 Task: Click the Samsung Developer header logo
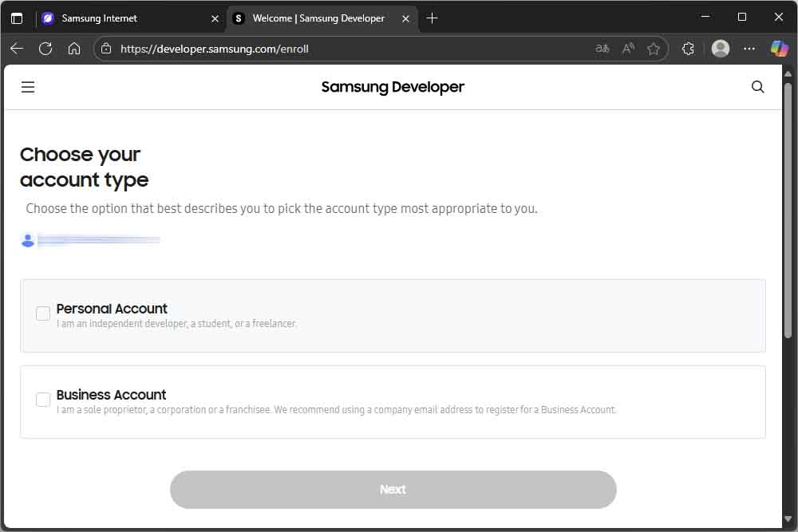click(x=393, y=87)
